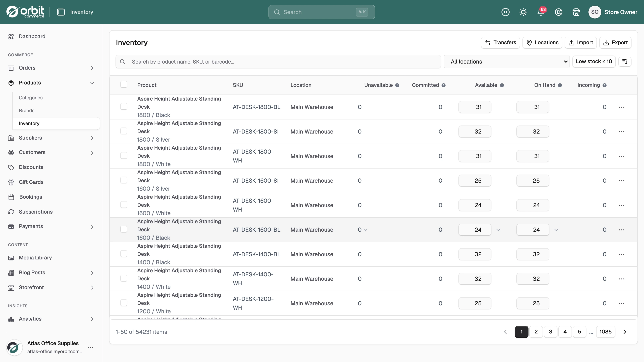The image size is (644, 362).
Task: Open row actions for AT-DESK-1600-BL
Action: (x=622, y=230)
